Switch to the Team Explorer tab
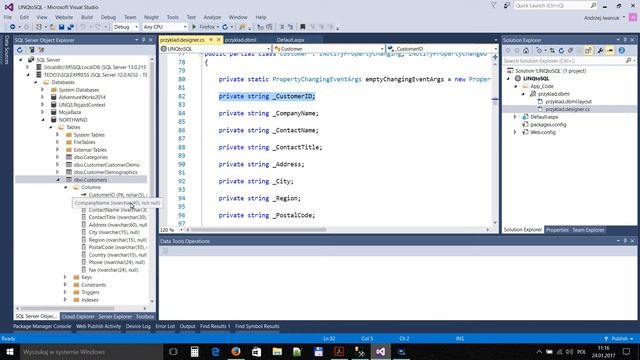Screen dimensions: 640x360 click(x=588, y=230)
